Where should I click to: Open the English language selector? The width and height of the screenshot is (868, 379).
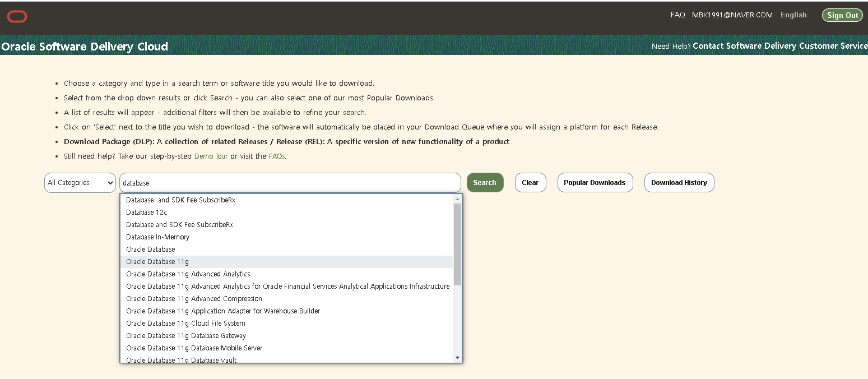793,15
